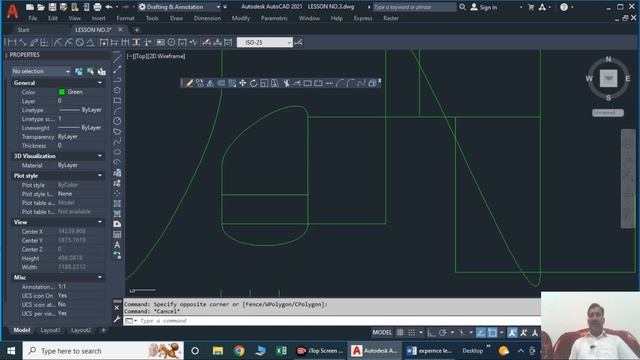Open the AutoCAD application menu logo
This screenshot has height=360, width=640.
(12, 11)
